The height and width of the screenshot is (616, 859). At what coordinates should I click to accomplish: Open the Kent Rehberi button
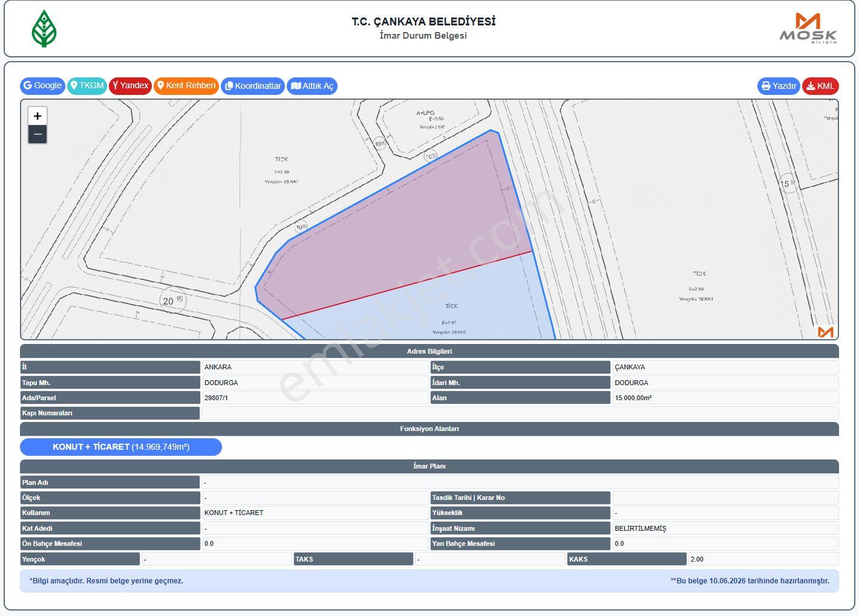[x=186, y=86]
